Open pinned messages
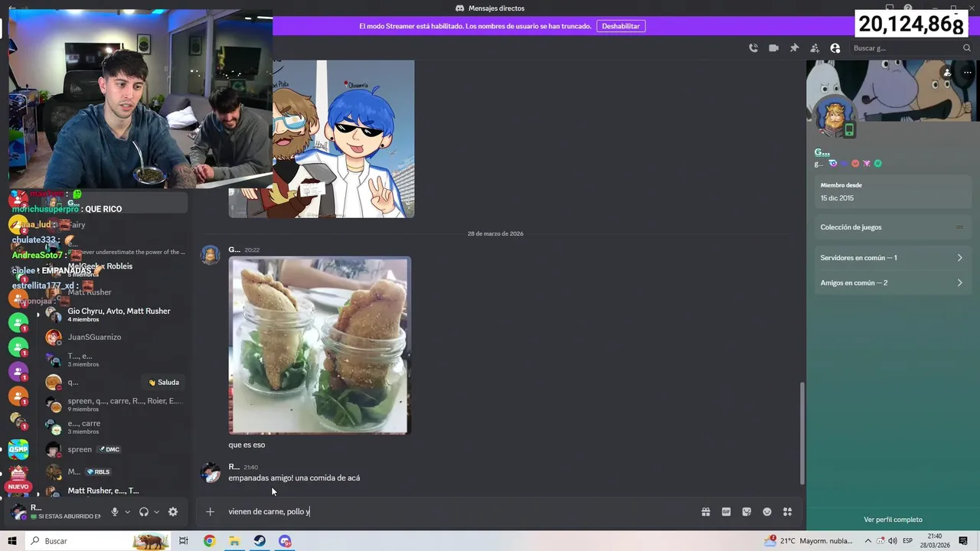980x551 pixels. (795, 48)
